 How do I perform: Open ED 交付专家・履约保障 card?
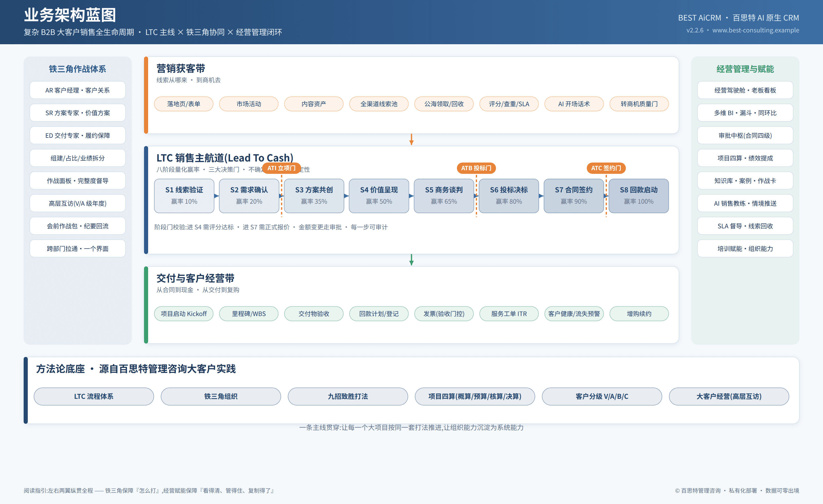(77, 136)
